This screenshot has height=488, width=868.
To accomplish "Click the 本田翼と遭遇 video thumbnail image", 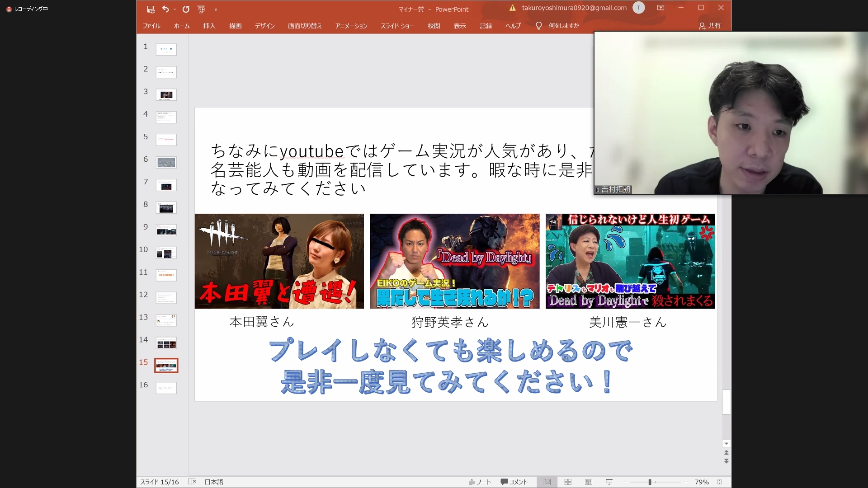I will [279, 261].
